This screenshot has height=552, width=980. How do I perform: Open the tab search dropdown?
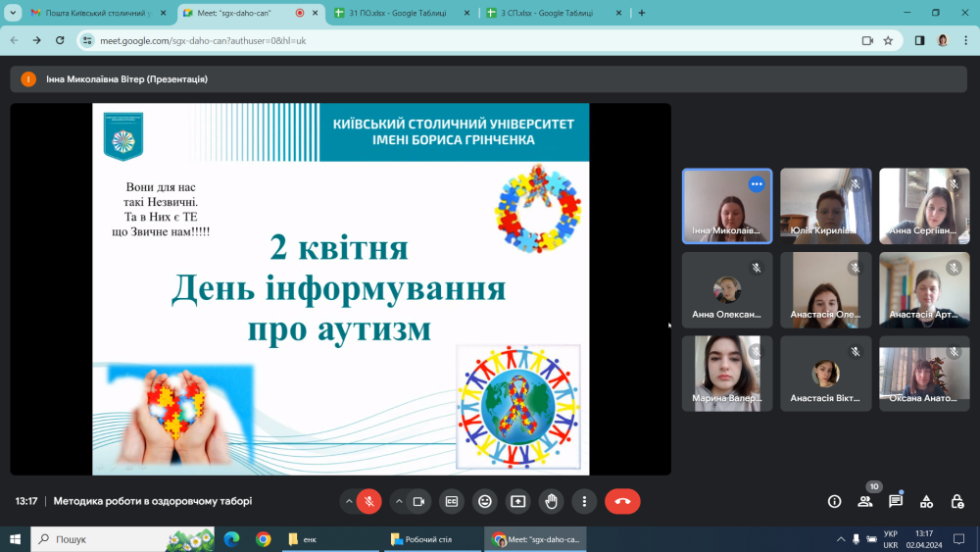click(x=13, y=13)
